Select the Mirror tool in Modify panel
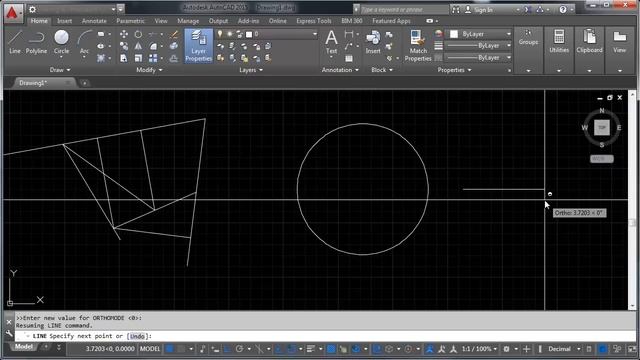Viewport: 640px width, 360px height. point(138,46)
